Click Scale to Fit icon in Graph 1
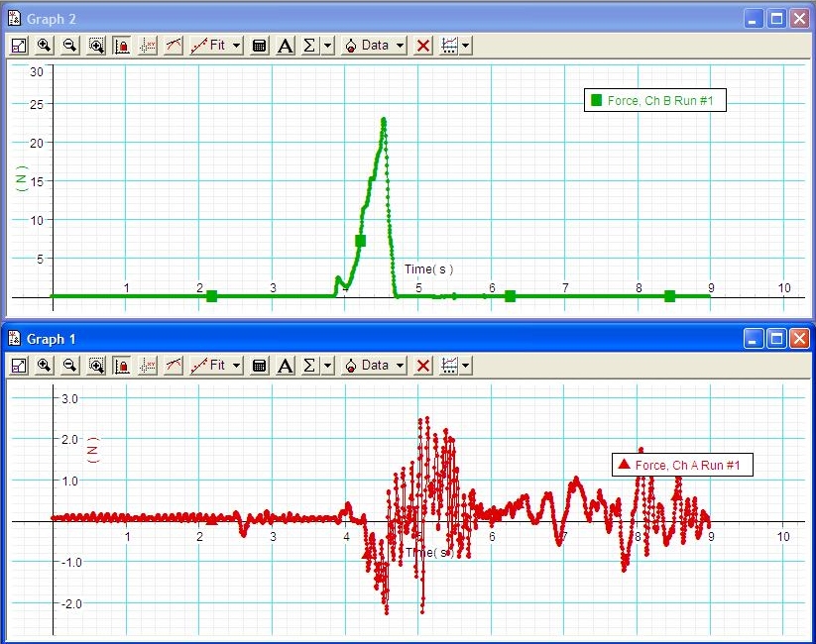The image size is (816, 644). [19, 366]
